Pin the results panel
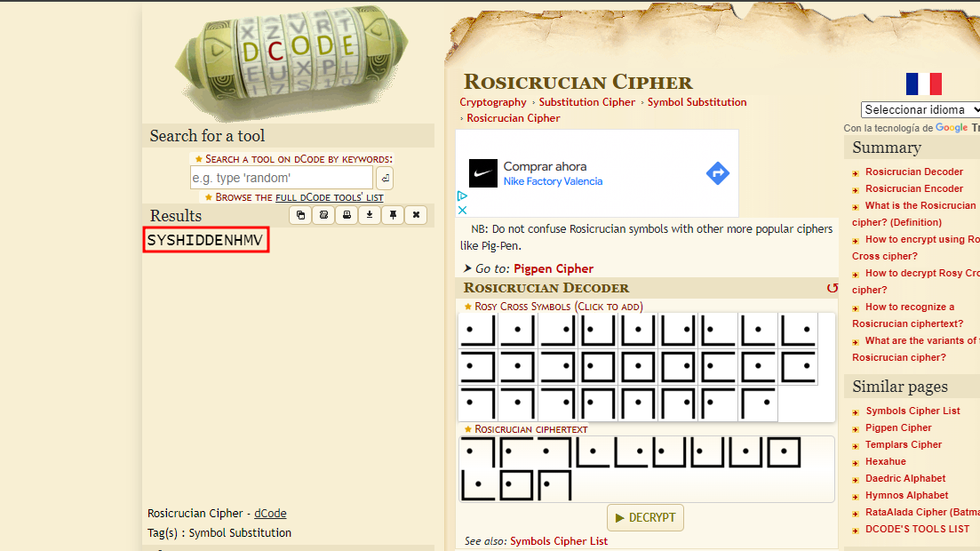This screenshot has height=551, width=980. [x=393, y=215]
